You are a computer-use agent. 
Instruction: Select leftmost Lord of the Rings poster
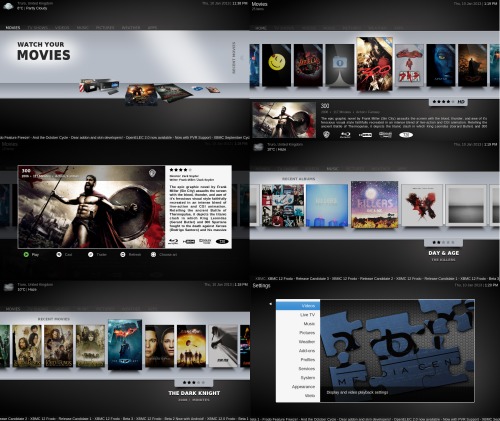pyautogui.click(x=27, y=346)
